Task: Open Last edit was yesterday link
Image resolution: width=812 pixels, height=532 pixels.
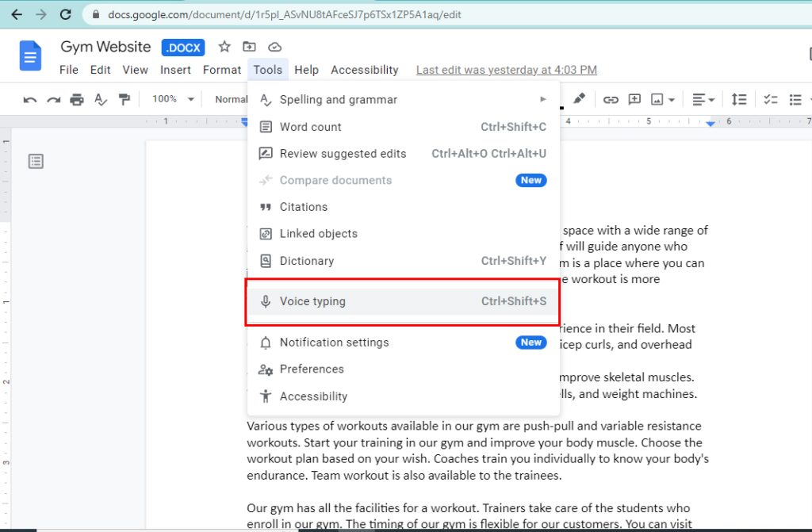Action: click(x=506, y=70)
